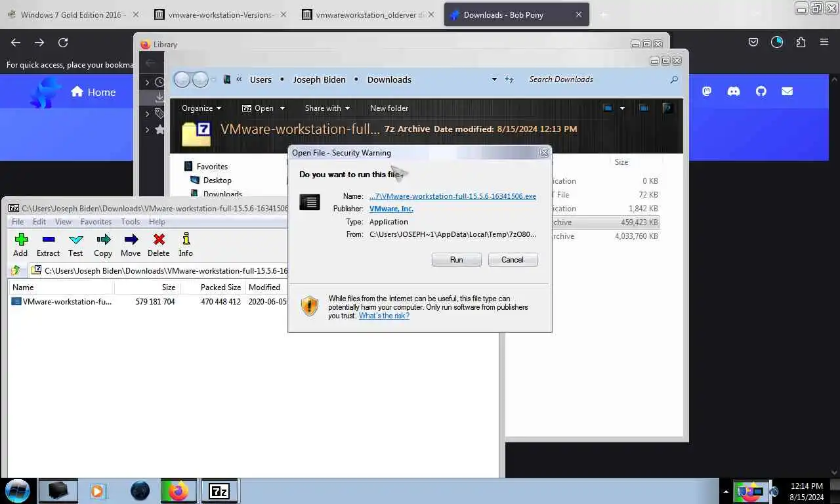
Task: Click Cancel in the Security Warning dialog
Action: click(x=513, y=260)
